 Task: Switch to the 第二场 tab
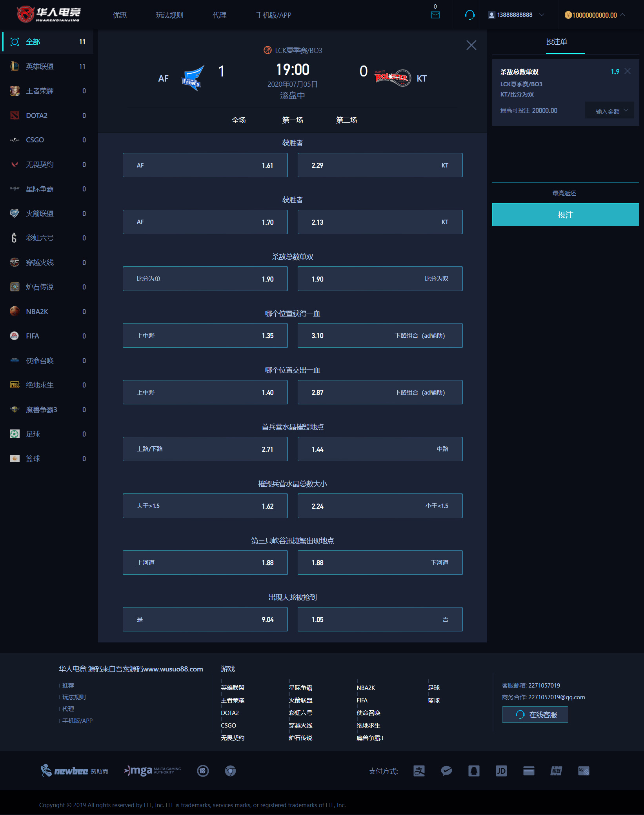point(346,120)
